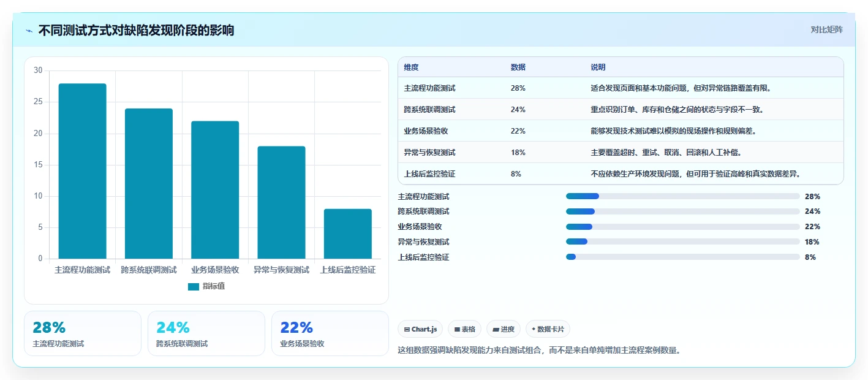
Task: Click the 业务场景验收 bar in chart
Action: coord(215,190)
